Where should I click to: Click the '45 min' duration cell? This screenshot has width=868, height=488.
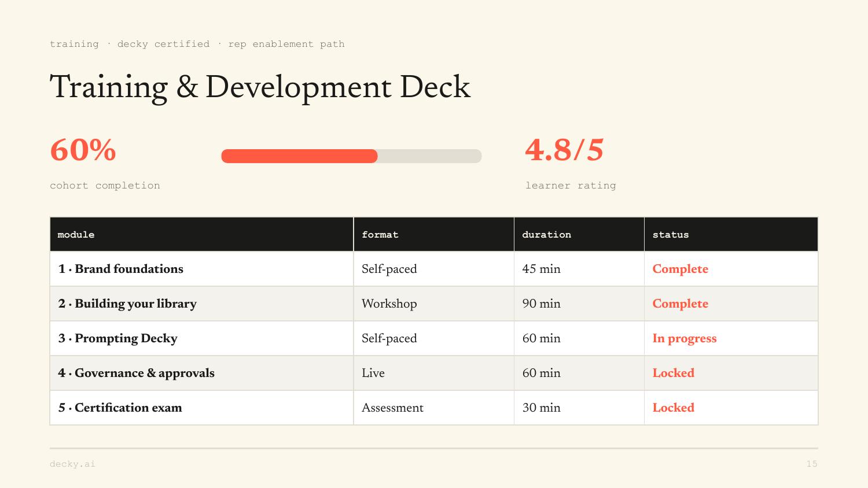point(579,269)
